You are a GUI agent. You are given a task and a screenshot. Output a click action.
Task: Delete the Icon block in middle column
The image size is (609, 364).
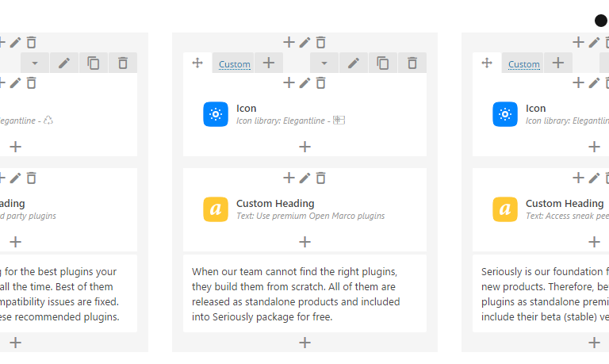[321, 83]
